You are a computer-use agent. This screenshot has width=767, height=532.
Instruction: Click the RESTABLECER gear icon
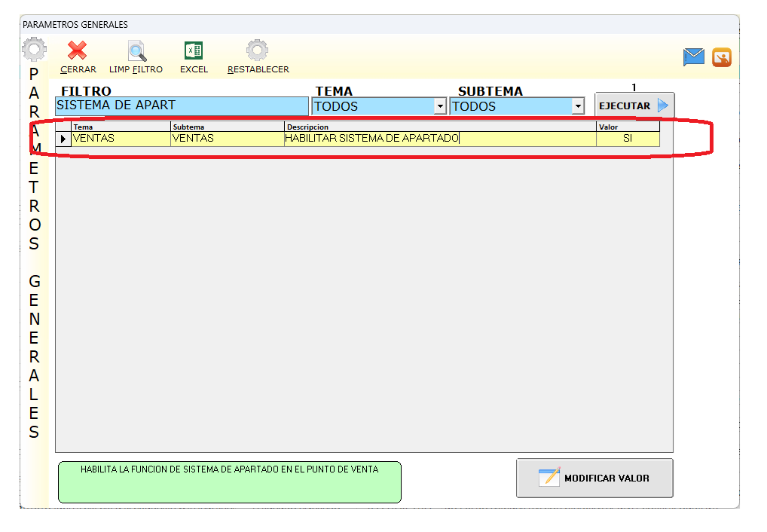(258, 51)
